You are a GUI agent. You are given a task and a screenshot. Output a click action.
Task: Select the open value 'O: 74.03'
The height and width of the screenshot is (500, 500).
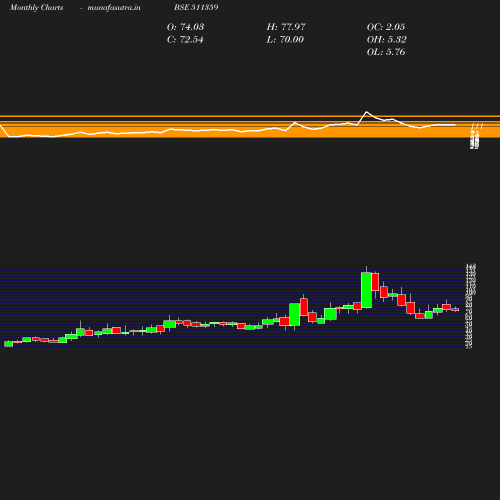point(185,27)
